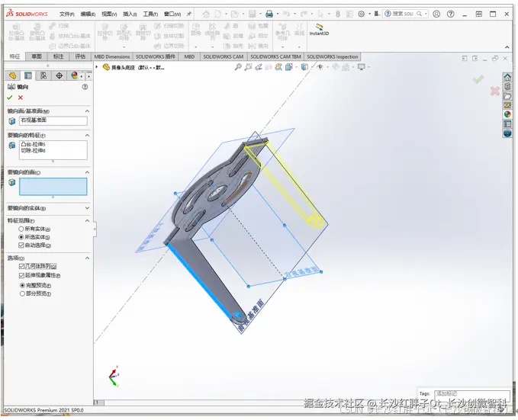Click the blue faces-to-mirror selection box
Viewport: 518px width, 420px height.
(x=53, y=187)
